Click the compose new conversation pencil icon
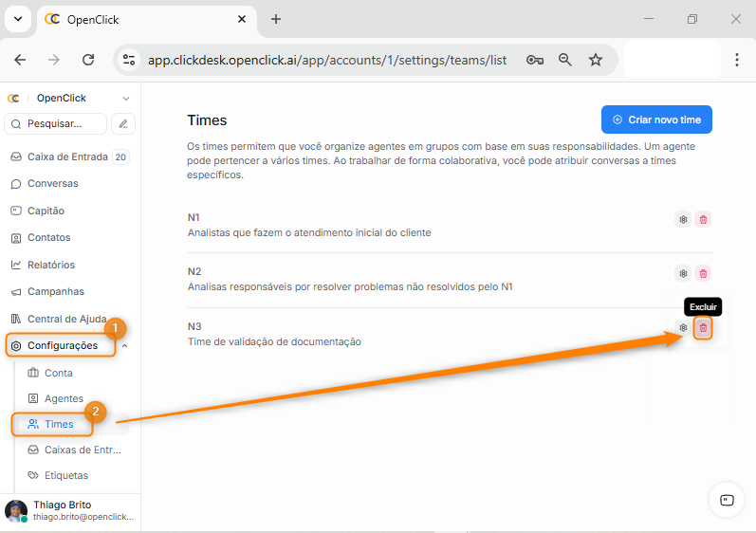 point(123,123)
